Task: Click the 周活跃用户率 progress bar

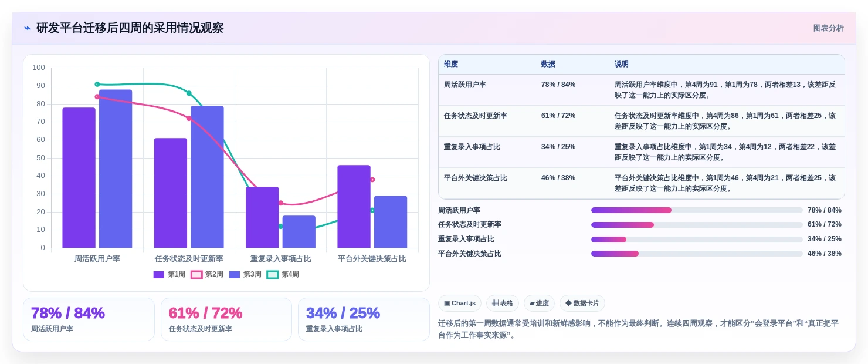Action: click(x=697, y=210)
